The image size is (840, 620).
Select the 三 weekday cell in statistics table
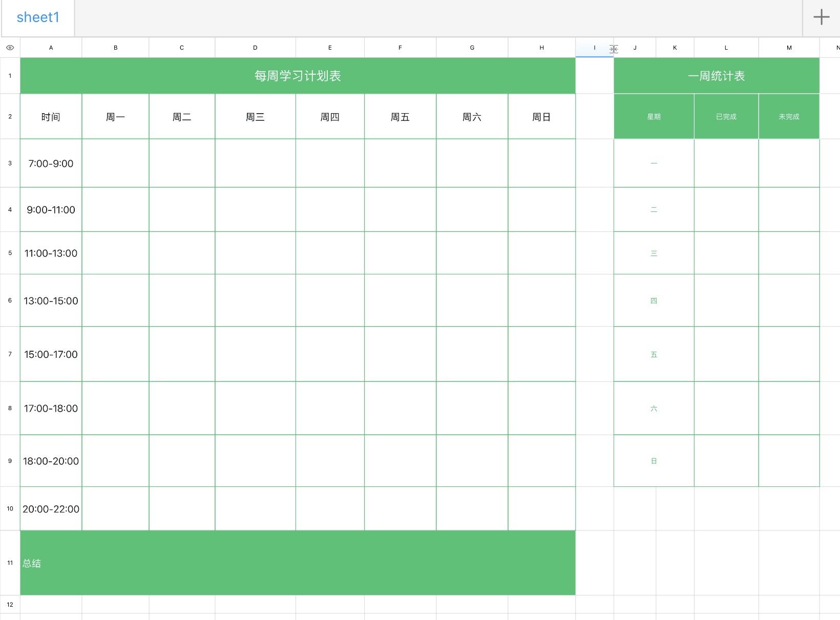pos(654,253)
